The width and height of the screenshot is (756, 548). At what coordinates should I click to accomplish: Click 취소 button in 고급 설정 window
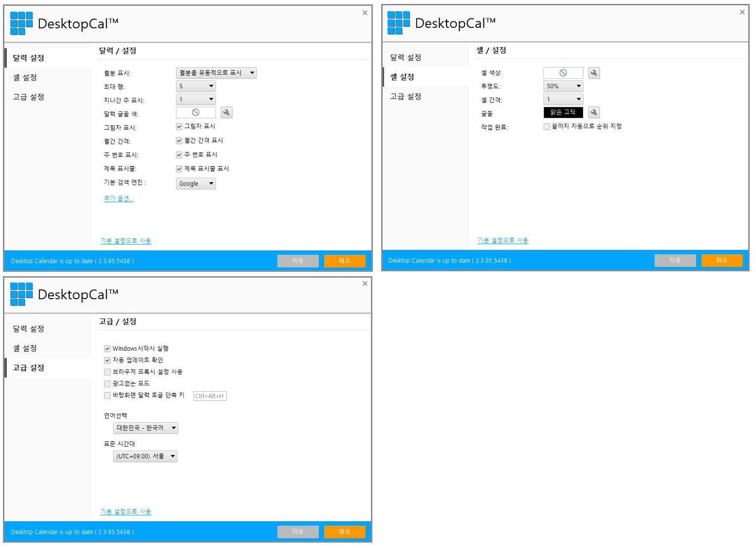tap(345, 532)
